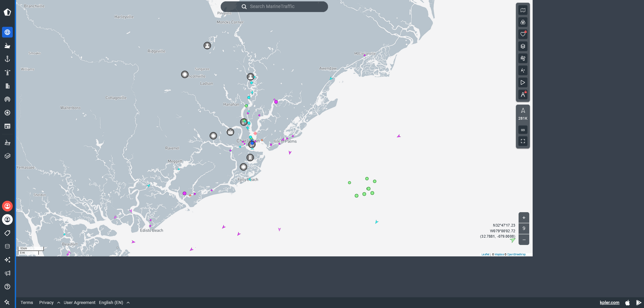644x308 pixels.
Task: Click the zoom level 9 indicator
Action: [x=524, y=229]
